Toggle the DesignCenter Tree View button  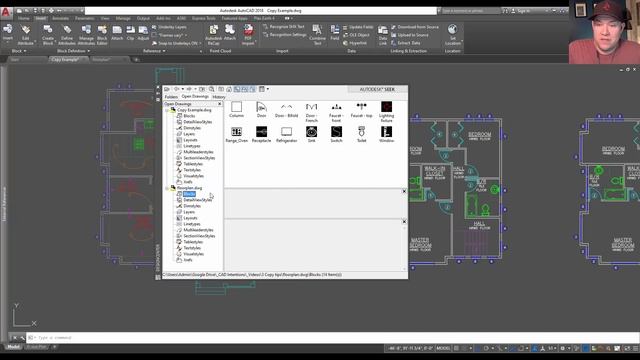[x=237, y=89]
